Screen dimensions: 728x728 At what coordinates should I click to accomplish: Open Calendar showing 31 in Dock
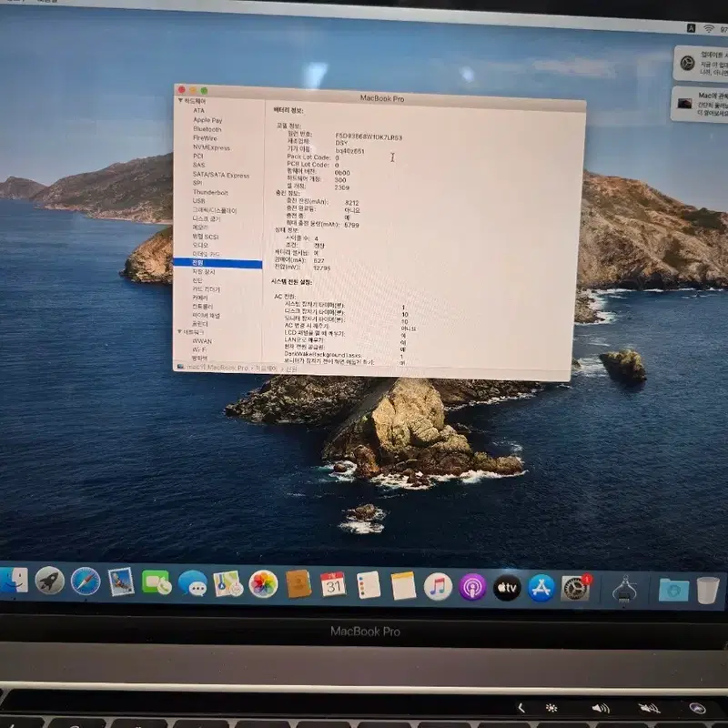(333, 585)
